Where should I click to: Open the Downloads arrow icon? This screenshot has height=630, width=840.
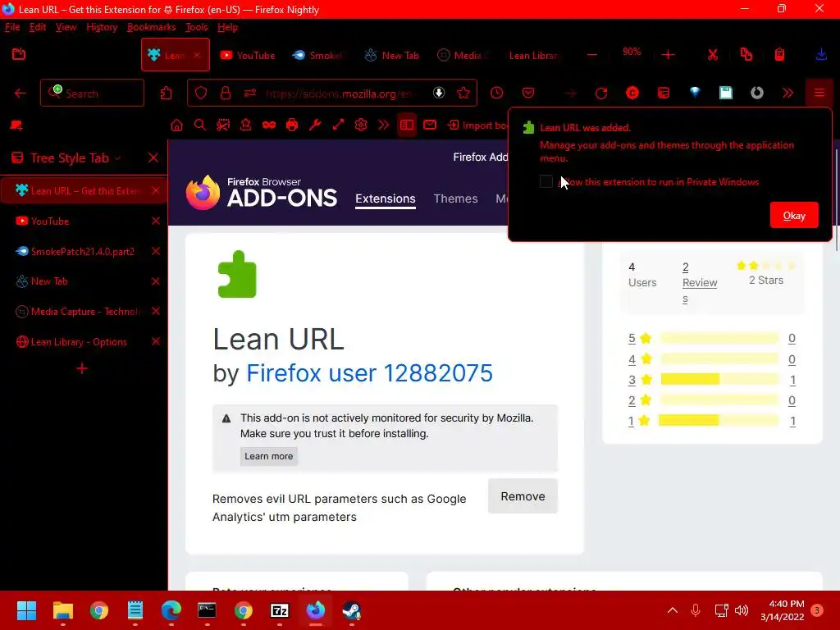(821, 55)
